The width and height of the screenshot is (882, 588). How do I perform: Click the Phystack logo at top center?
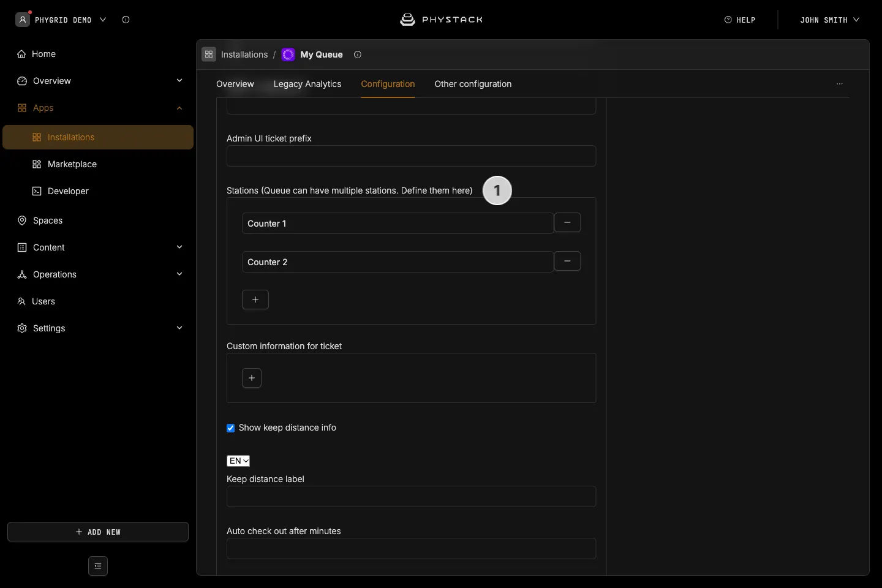[x=441, y=20]
